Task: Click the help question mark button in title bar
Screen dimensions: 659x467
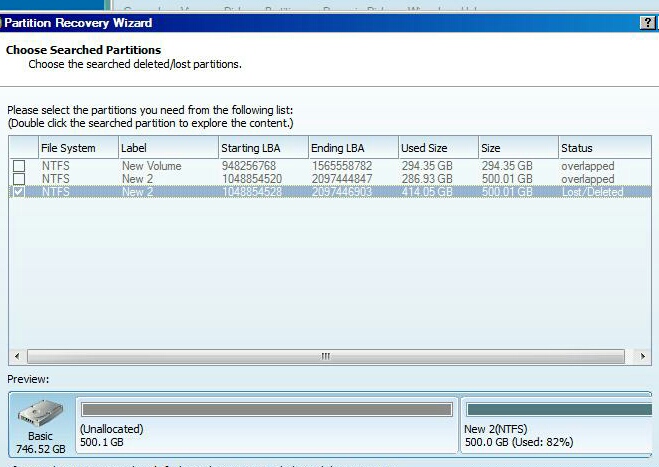Action: (648, 22)
